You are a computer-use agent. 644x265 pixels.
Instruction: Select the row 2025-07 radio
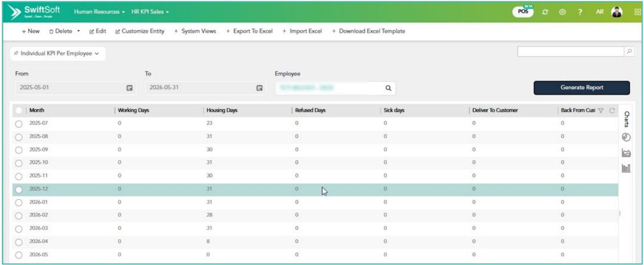19,123
